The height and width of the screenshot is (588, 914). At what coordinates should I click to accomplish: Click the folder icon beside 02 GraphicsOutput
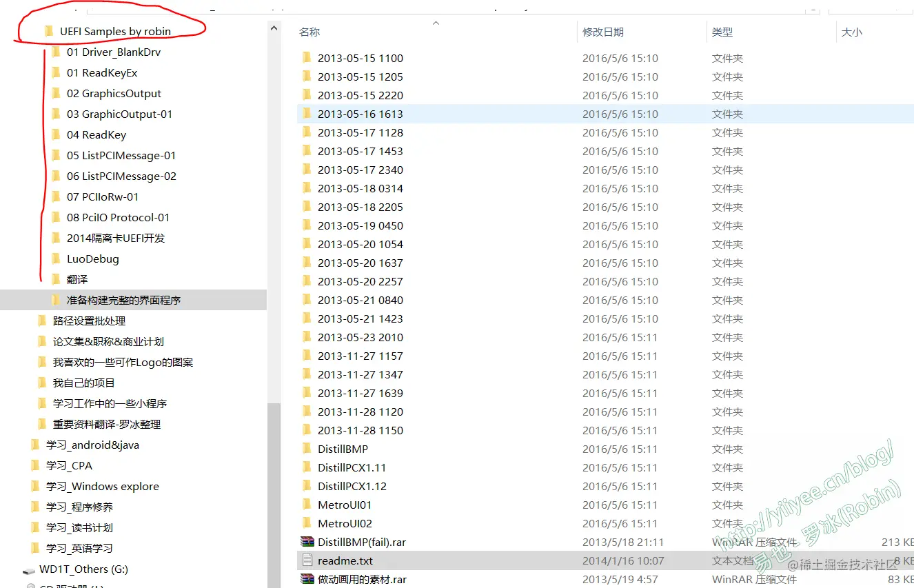pos(56,94)
